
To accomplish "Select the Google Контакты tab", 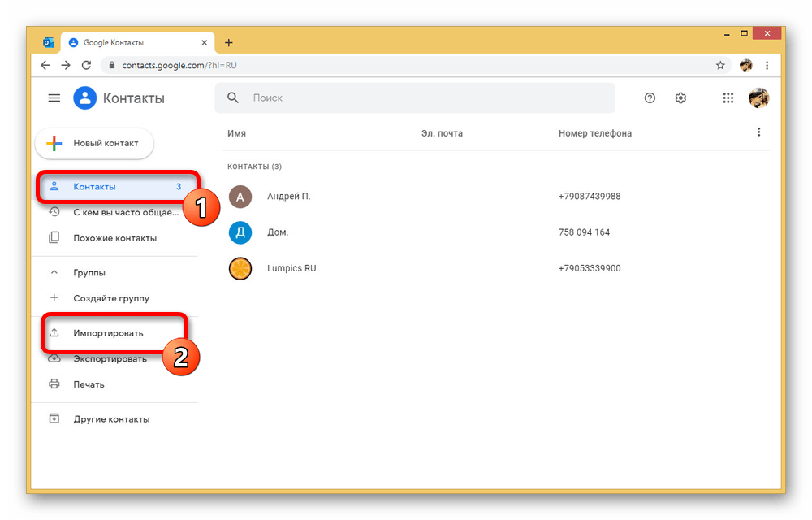I will [x=137, y=42].
